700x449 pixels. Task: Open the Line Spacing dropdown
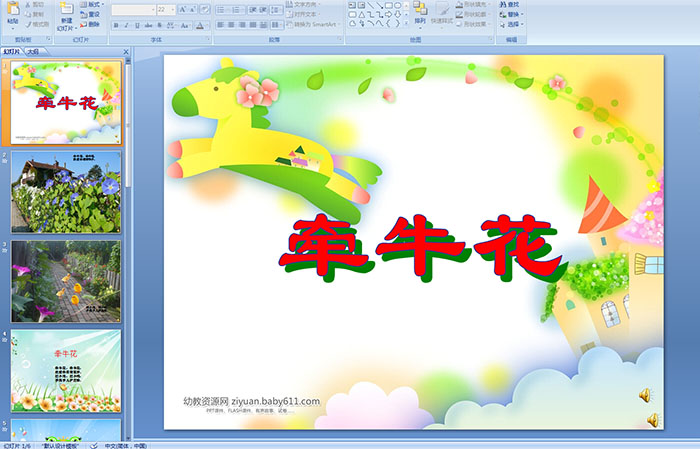[x=277, y=10]
